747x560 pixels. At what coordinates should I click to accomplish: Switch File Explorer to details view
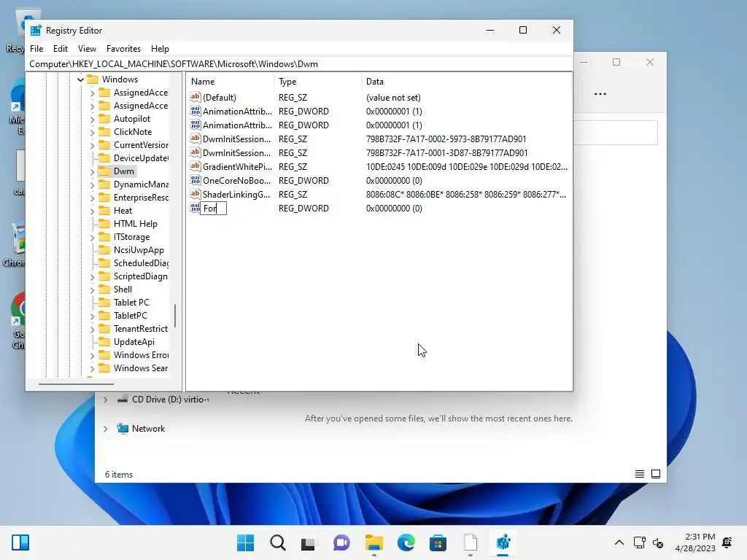click(x=639, y=474)
